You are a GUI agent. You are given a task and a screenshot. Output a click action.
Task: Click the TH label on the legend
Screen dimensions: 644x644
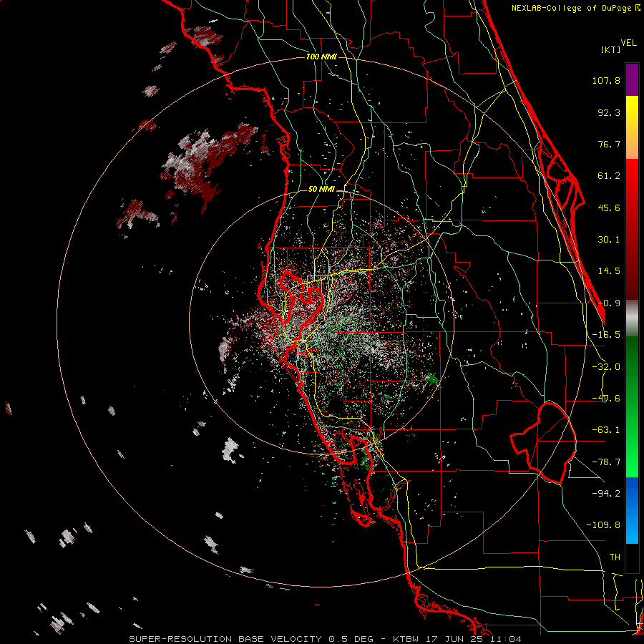tap(615, 557)
